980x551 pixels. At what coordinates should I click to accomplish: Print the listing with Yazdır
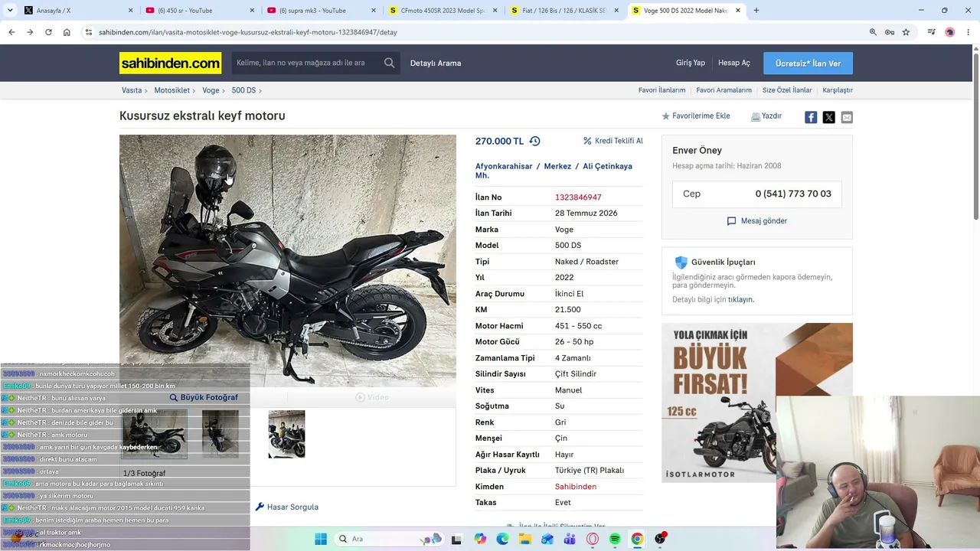(x=766, y=116)
